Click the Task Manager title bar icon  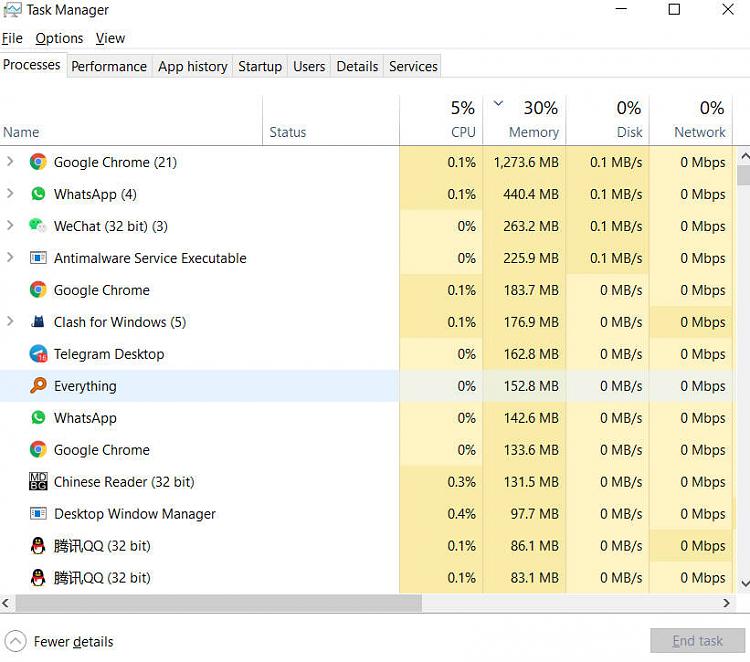12,10
